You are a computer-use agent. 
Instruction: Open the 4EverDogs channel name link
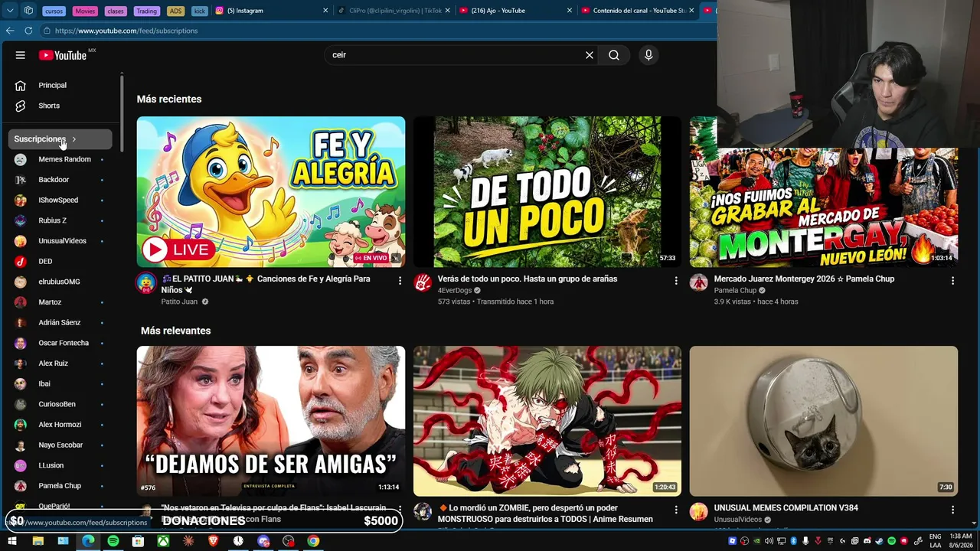pyautogui.click(x=455, y=291)
